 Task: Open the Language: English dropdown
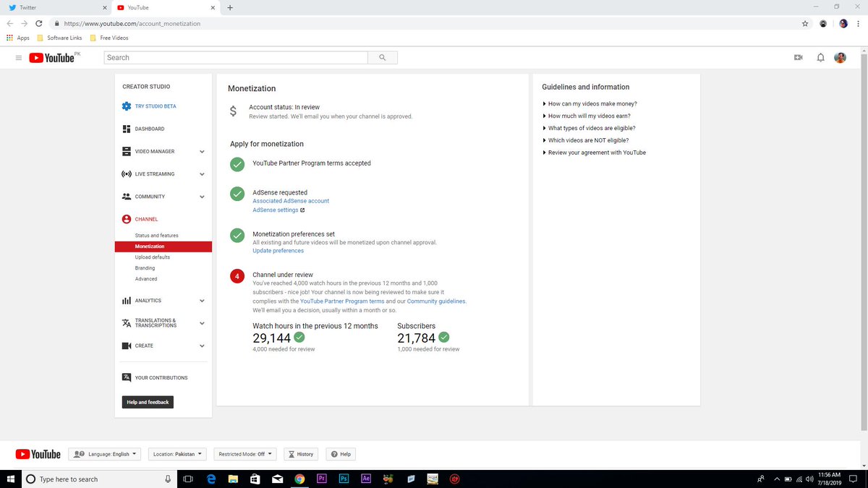tap(106, 454)
